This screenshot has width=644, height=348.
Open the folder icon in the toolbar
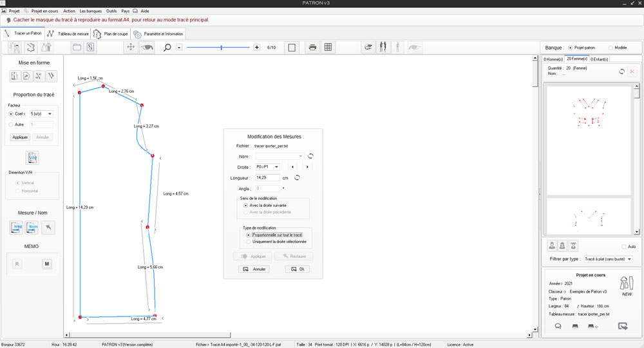click(x=77, y=47)
